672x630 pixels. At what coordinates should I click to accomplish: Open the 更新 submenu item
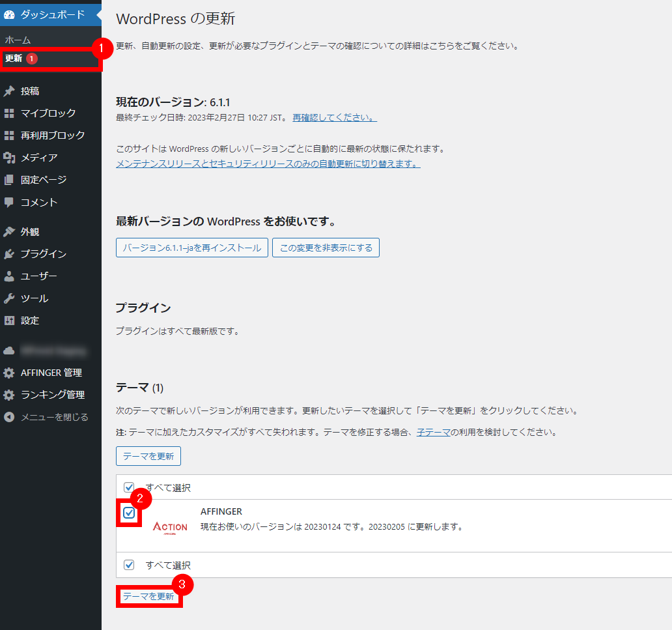(13, 59)
